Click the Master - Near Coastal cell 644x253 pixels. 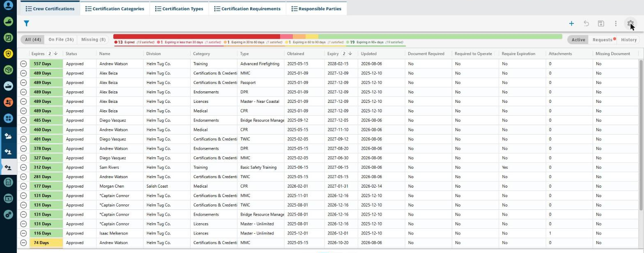click(260, 101)
